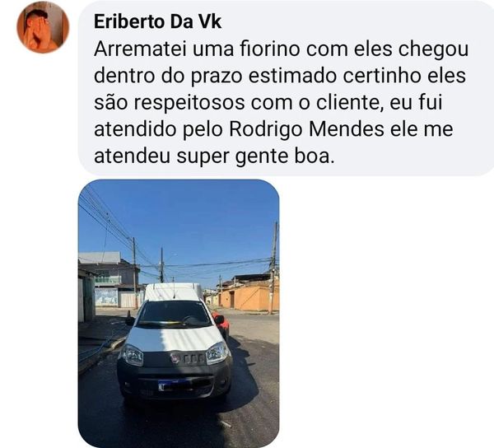Screen dimensions: 494x448
Task: Click the orange wall in the photo
Action: pyautogui.click(x=250, y=298)
